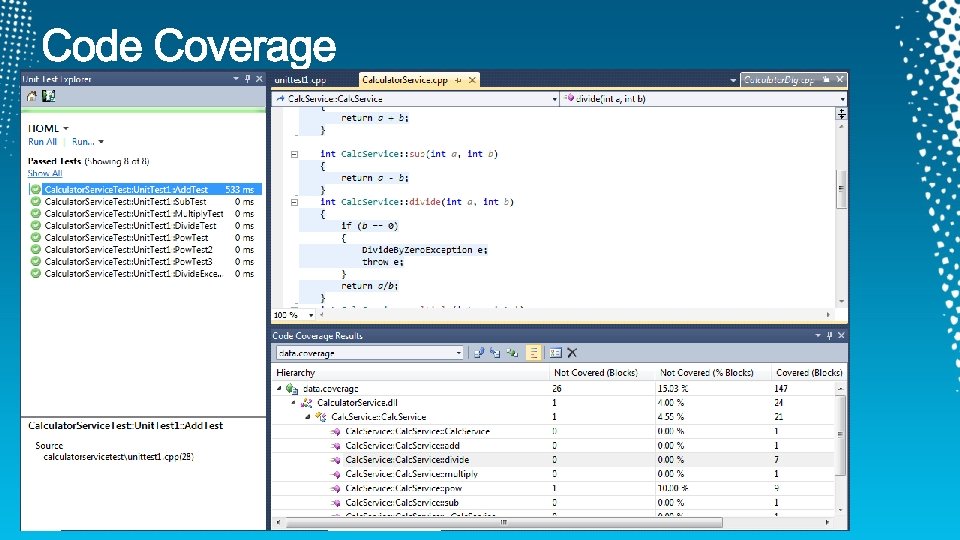Click the Show All link
This screenshot has height=540, width=960.
(45, 173)
